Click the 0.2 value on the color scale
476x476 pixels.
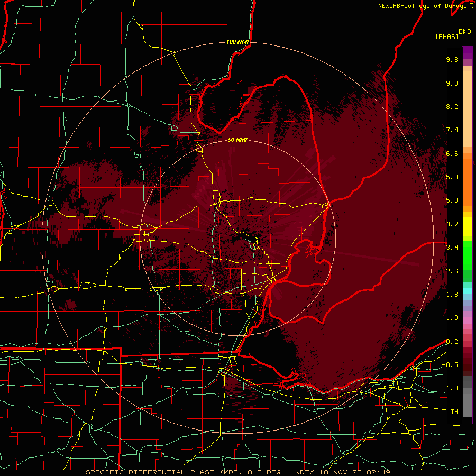(452, 342)
